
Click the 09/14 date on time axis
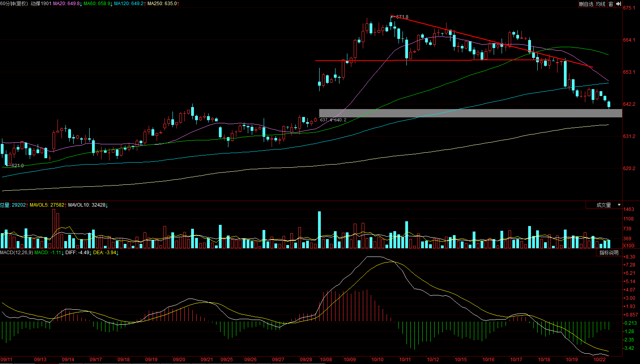68,360
